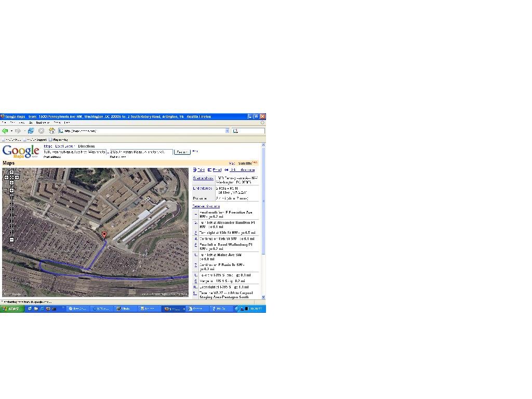This screenshot has width=532, height=399.
Task: Click the start address input field
Action: [x=74, y=152]
